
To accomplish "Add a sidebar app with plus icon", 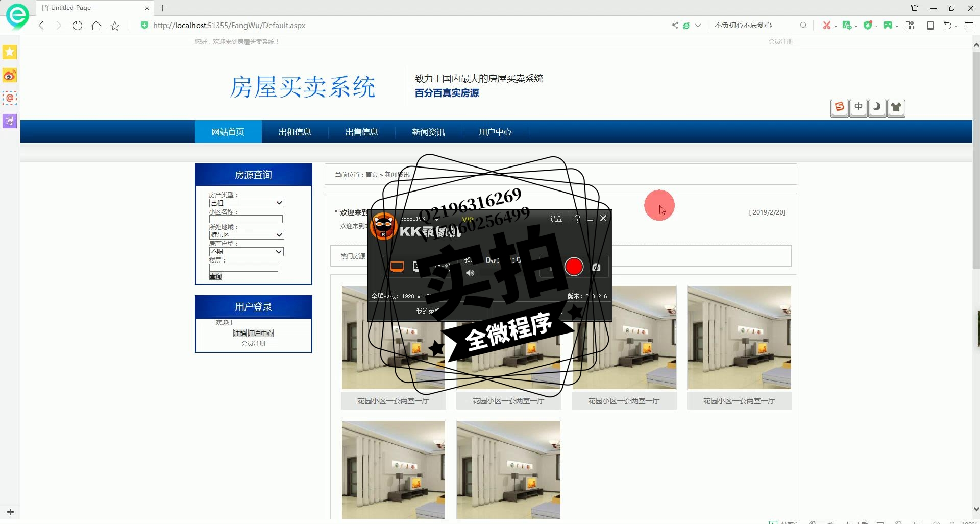I will pyautogui.click(x=10, y=512).
